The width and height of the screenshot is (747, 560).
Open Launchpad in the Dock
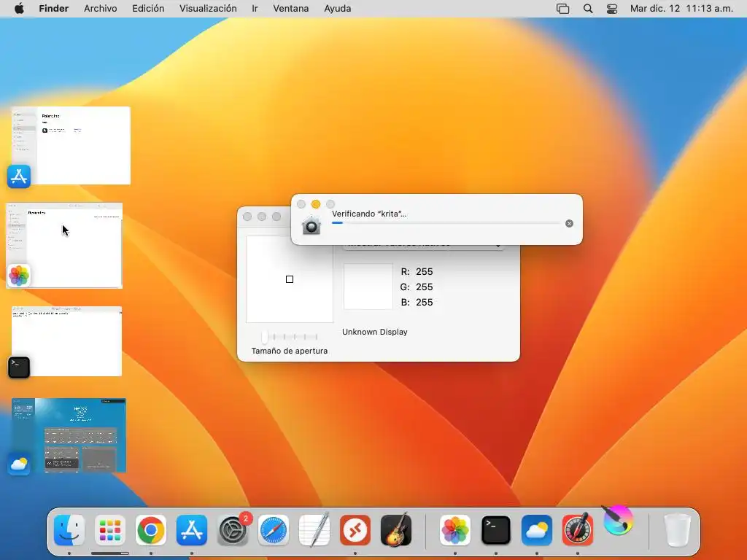pos(110,530)
